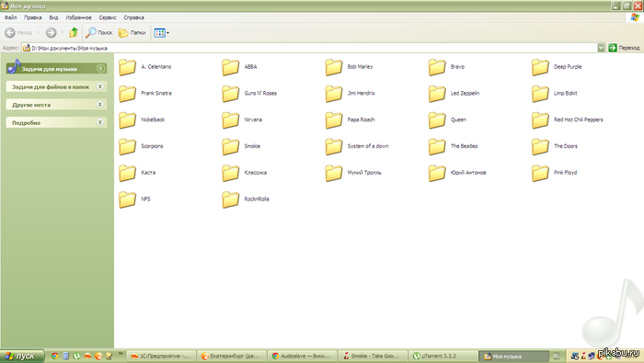Open the Papa Roach folder
Viewport: 644px width, 363px height.
pos(350,119)
